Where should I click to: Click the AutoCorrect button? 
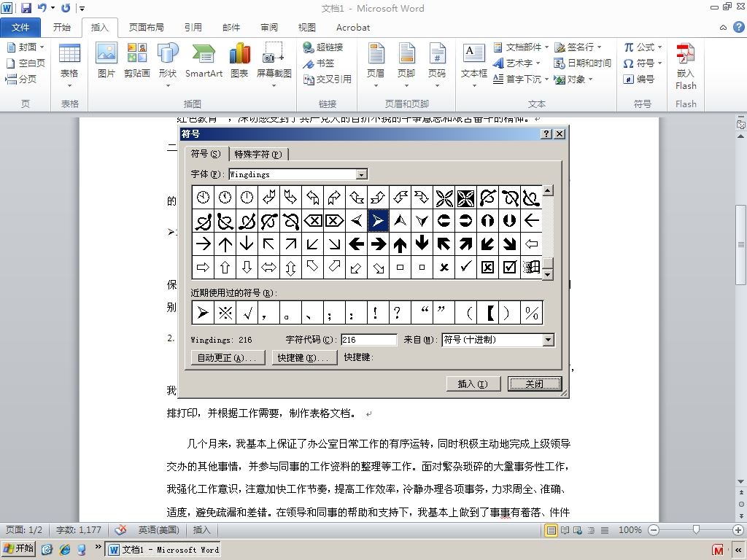click(228, 357)
